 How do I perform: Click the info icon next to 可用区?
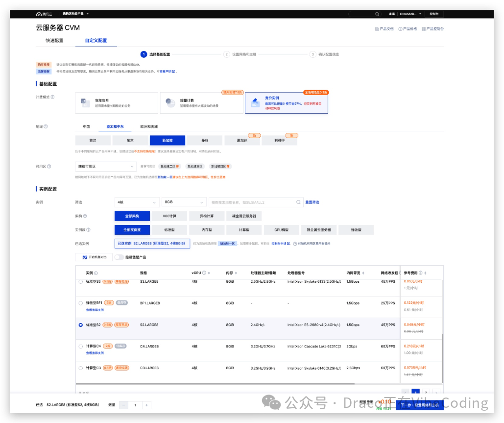coord(49,167)
